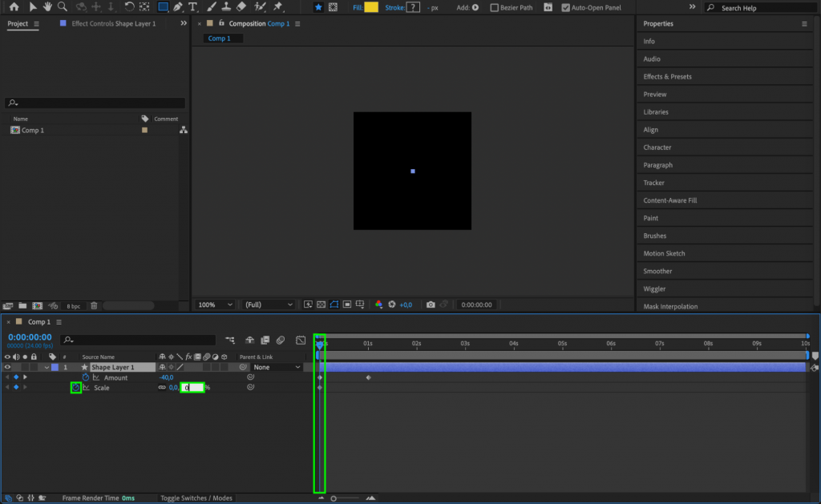
Task: Collapse the Shape Layer 1 properties
Action: coord(46,367)
